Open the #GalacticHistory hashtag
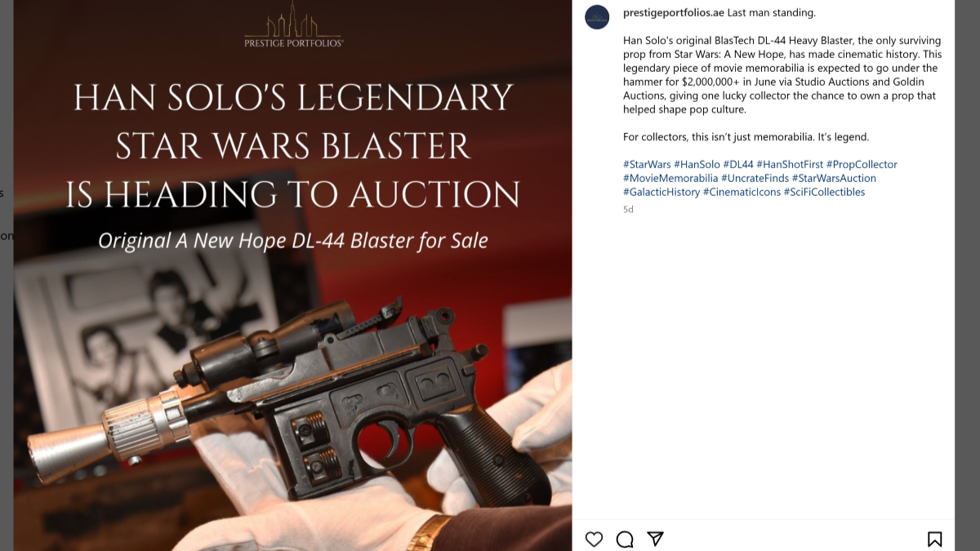This screenshot has height=551, width=980. (661, 192)
